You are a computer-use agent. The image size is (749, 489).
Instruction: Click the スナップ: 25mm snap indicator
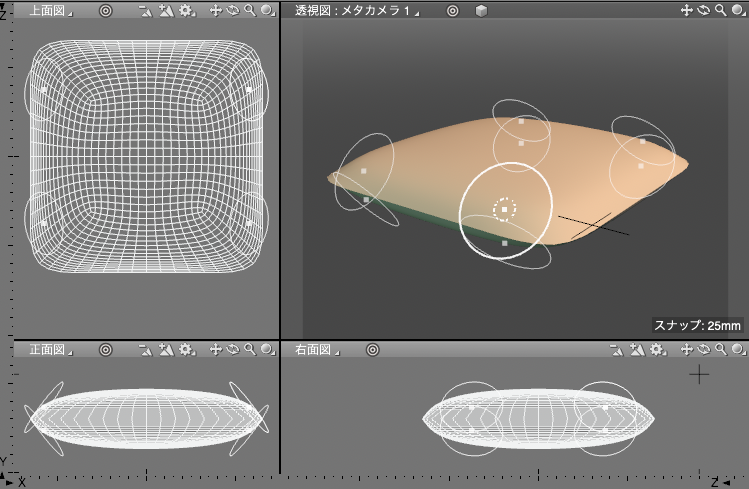click(698, 325)
